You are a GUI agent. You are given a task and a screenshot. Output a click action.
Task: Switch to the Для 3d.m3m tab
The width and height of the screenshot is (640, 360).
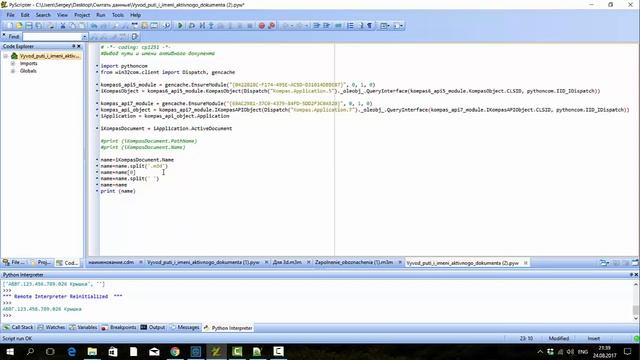(287, 262)
